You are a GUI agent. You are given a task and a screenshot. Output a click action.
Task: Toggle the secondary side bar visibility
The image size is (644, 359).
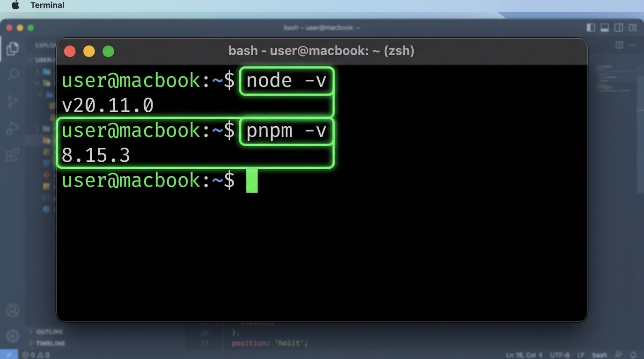pos(619,28)
